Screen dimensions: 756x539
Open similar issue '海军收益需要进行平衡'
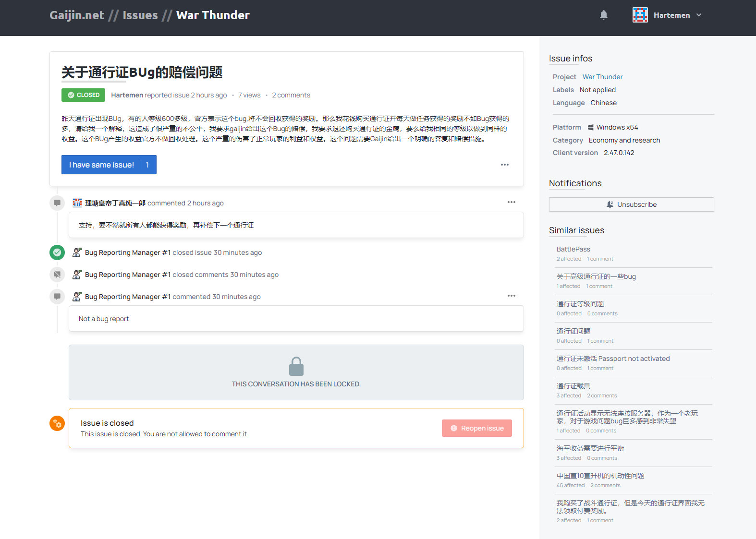(590, 448)
